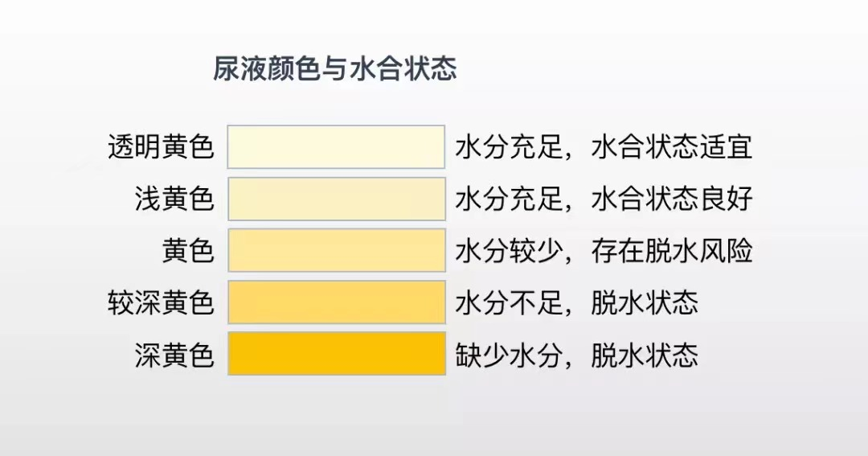Click the 黄色 label in the third row
868x456 pixels.
point(188,251)
